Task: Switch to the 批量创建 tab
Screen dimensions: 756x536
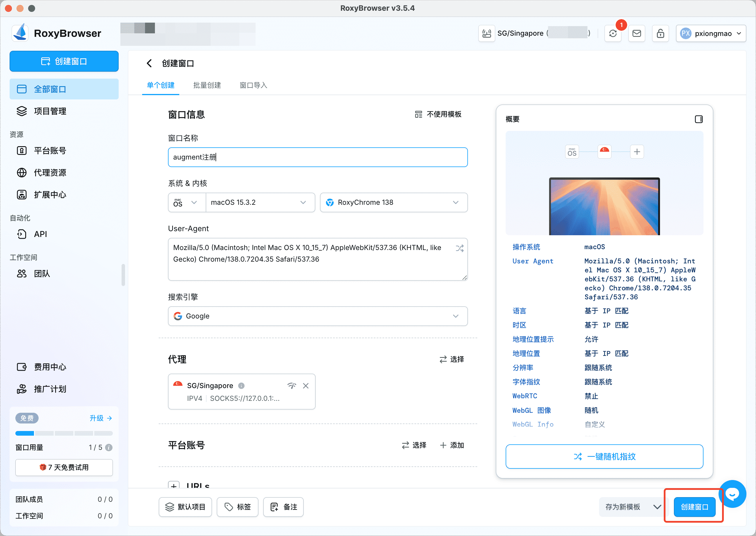Action: (207, 85)
